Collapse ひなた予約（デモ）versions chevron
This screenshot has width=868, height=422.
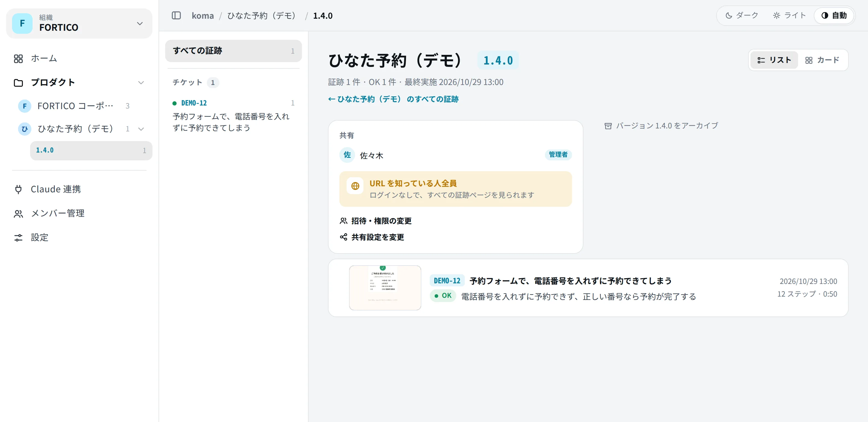coord(141,129)
